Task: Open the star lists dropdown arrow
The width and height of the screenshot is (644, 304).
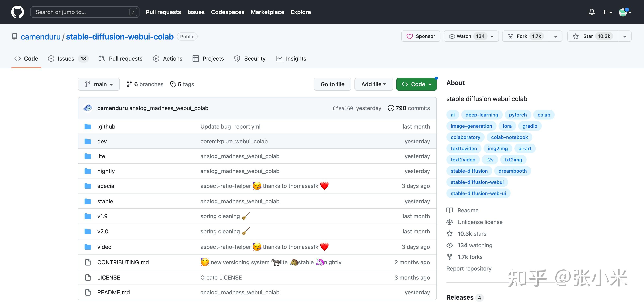Action: point(625,36)
